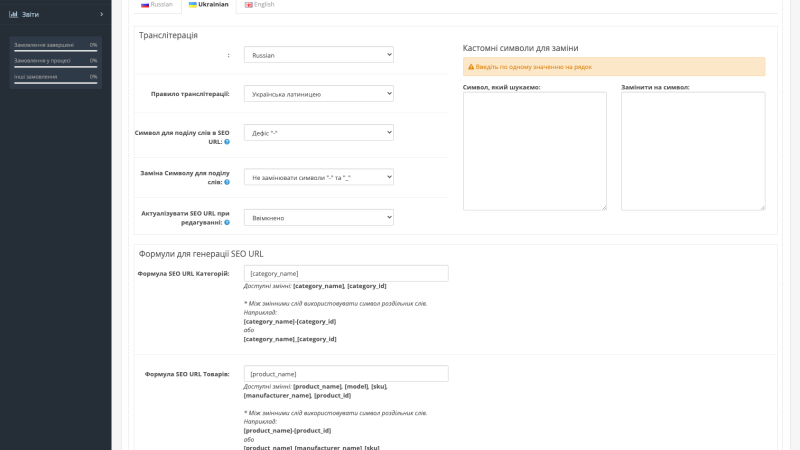Screen dimensions: 800x450
Task: Click the Формула SEO URL Товарів label
Action: point(187,374)
